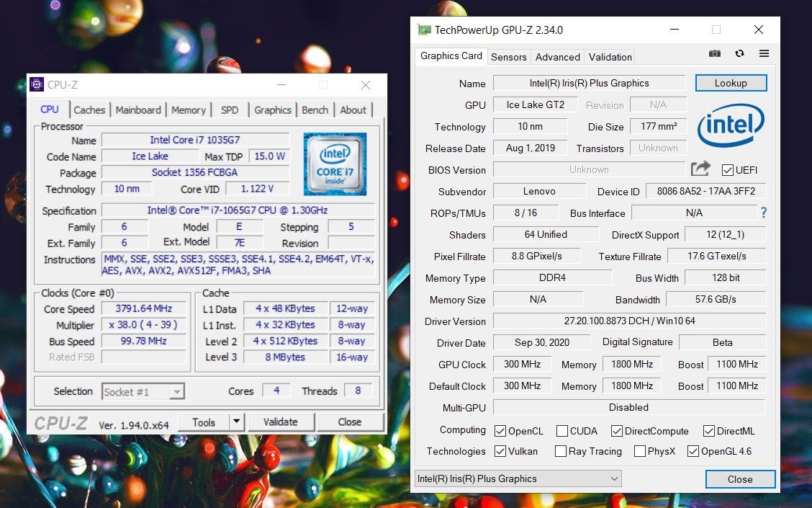Click the Core VID value 1.122 V

[x=258, y=189]
